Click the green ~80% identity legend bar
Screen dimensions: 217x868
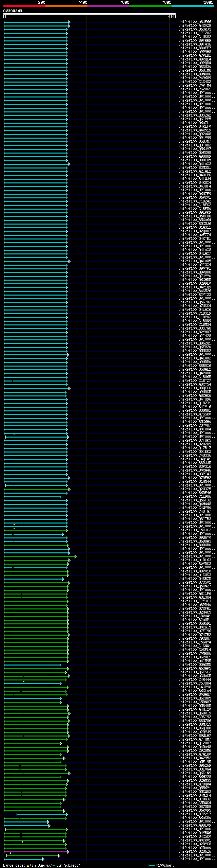click(x=151, y=6)
